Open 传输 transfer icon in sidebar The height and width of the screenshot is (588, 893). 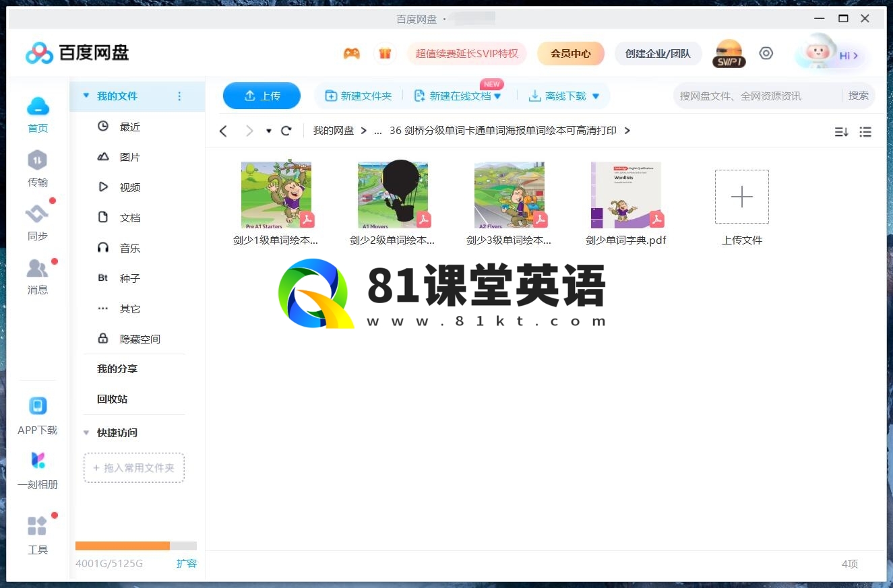(38, 160)
